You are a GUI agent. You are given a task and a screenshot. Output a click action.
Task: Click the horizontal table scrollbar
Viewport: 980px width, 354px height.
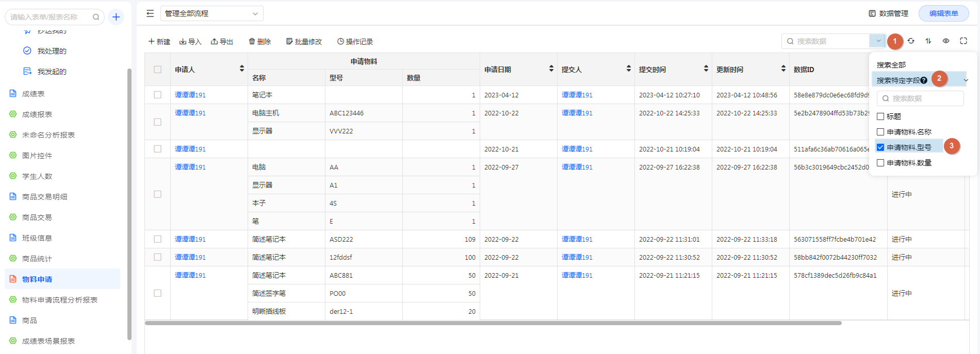tap(493, 323)
